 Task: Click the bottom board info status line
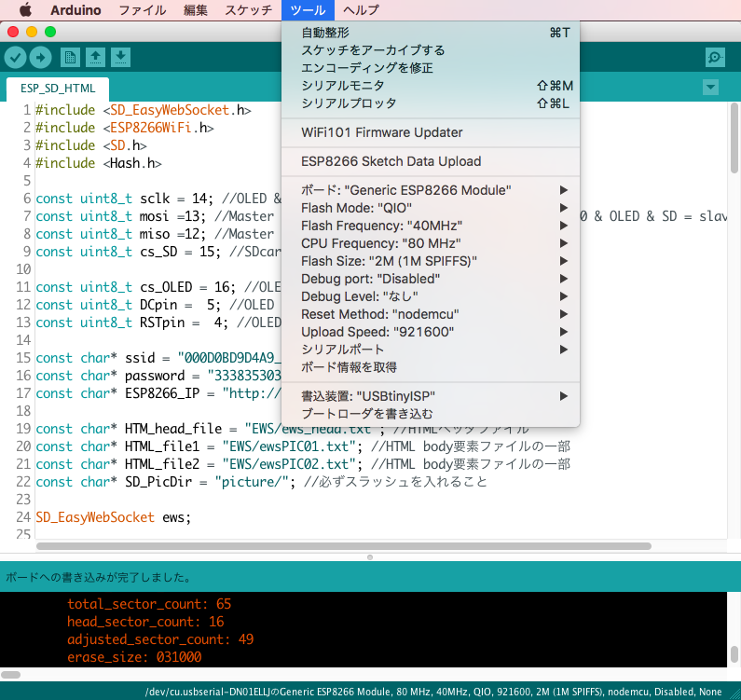coord(433,692)
